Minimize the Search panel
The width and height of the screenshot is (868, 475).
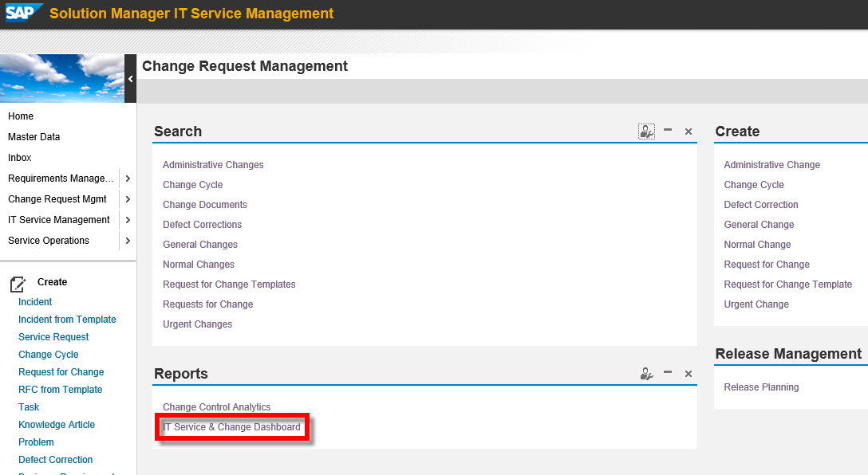pyautogui.click(x=668, y=131)
